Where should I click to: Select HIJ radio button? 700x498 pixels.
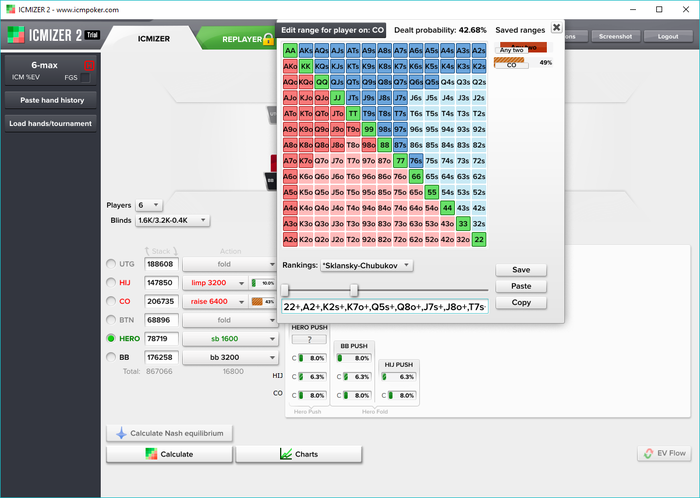[111, 282]
